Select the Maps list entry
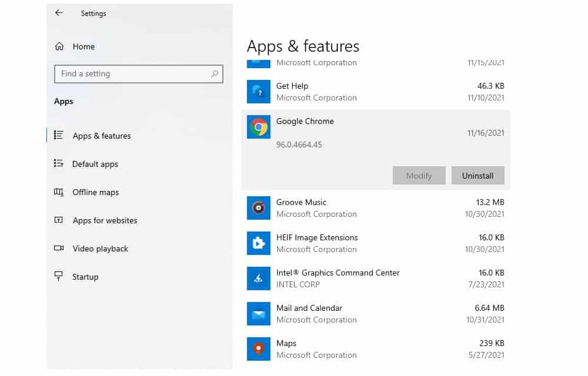 [375, 348]
